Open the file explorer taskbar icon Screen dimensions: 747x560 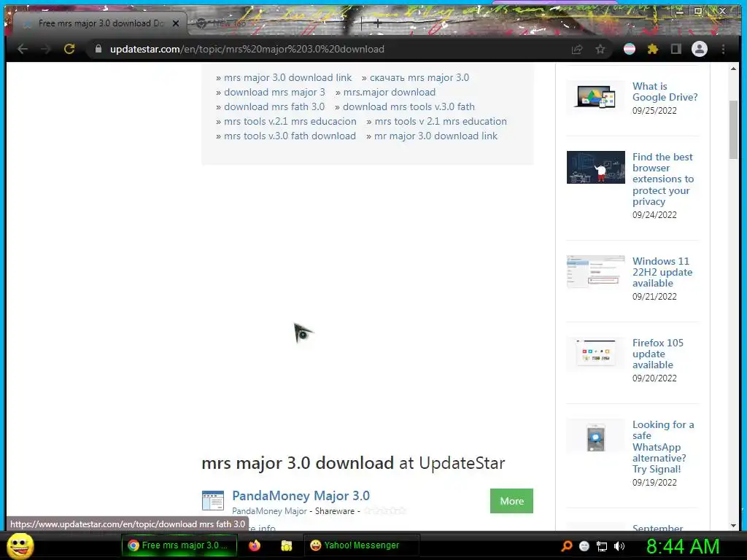click(x=286, y=545)
